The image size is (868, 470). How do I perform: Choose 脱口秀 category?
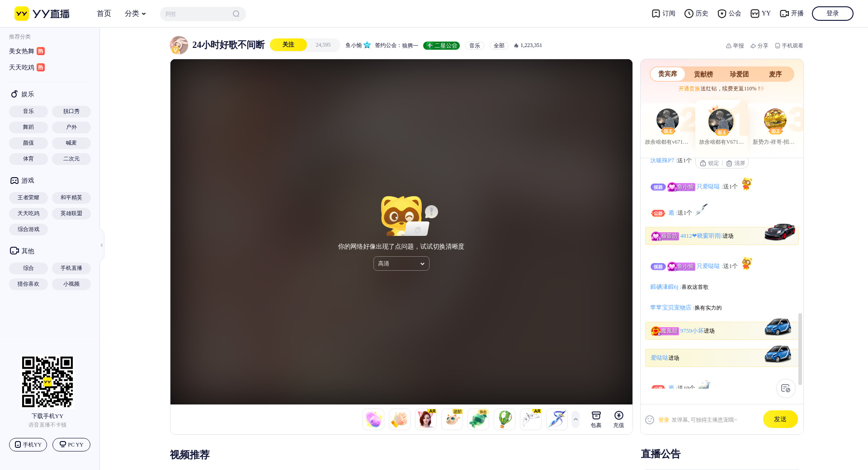pyautogui.click(x=71, y=111)
